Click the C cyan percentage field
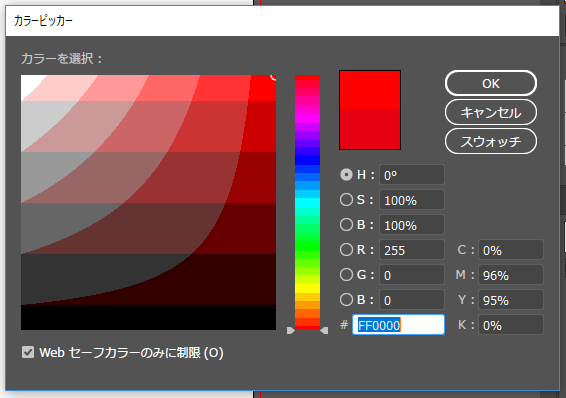This screenshot has width=566, height=398. (x=511, y=250)
